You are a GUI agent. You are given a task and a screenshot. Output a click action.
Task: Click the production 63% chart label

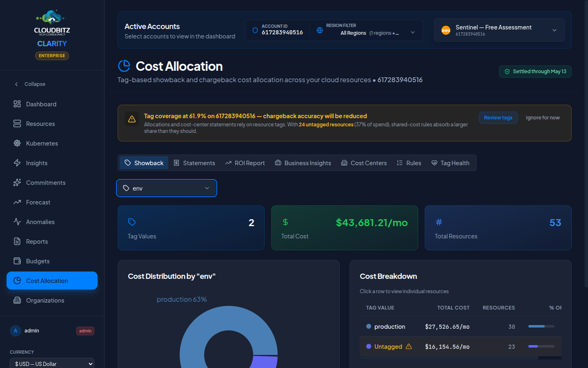click(x=182, y=299)
